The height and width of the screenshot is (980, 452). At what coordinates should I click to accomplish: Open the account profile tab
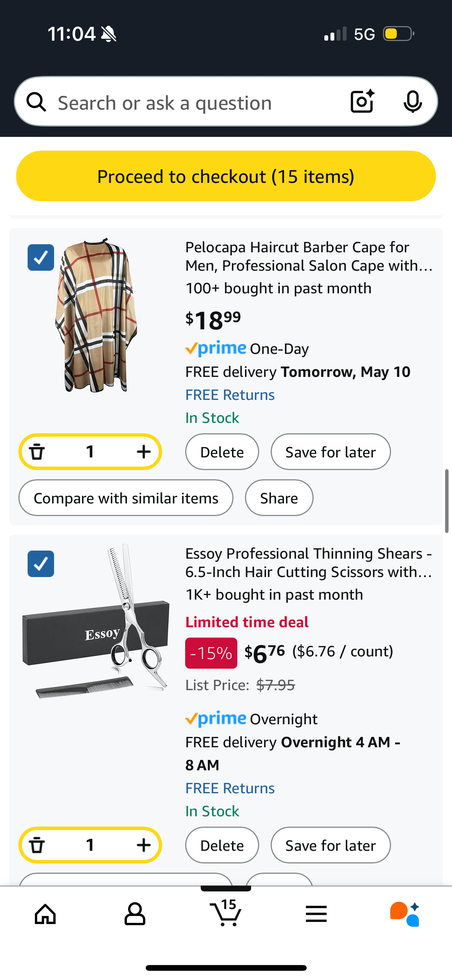point(135,914)
